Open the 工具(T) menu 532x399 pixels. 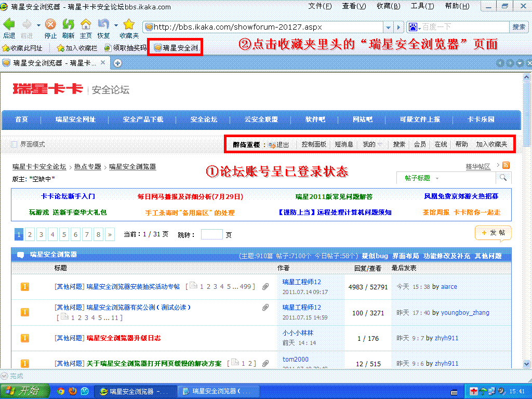pos(422,6)
